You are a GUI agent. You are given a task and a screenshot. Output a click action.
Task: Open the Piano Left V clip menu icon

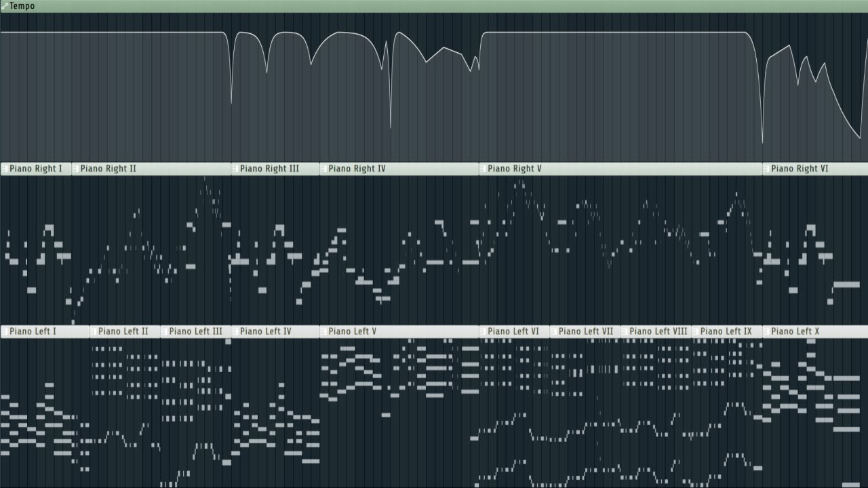click(x=323, y=332)
